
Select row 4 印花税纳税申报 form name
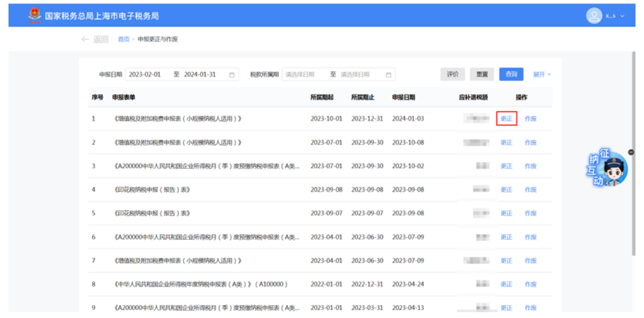tap(152, 190)
